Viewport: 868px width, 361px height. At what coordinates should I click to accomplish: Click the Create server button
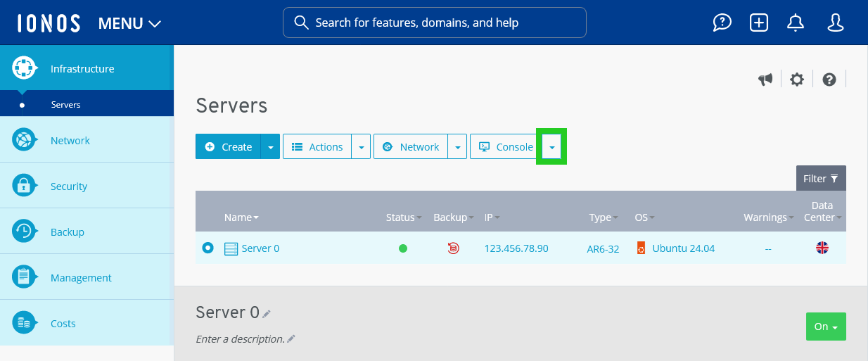coord(228,146)
